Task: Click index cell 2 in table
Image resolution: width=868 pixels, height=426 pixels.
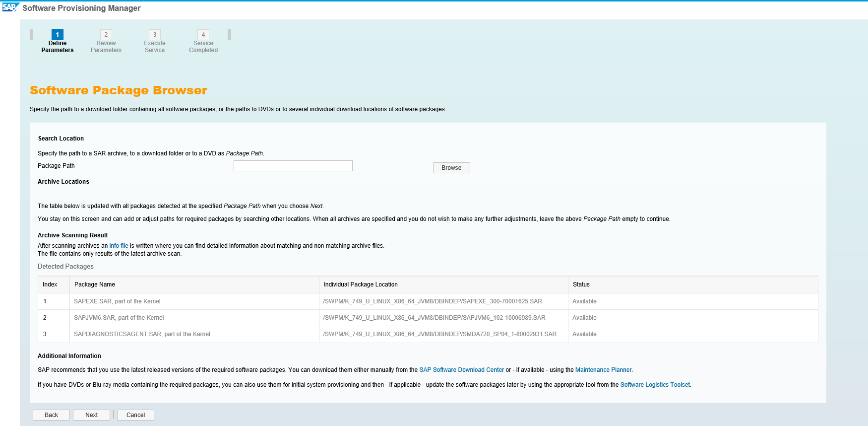Action: coord(54,318)
